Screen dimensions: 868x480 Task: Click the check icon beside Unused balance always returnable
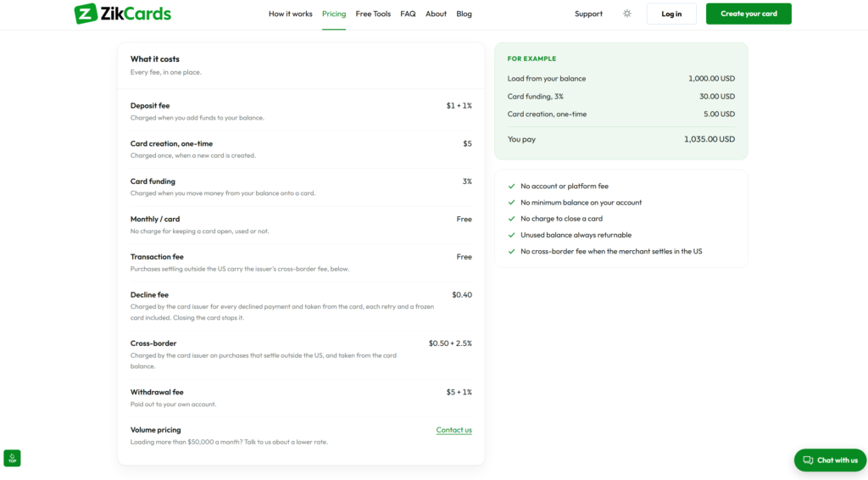pos(511,235)
